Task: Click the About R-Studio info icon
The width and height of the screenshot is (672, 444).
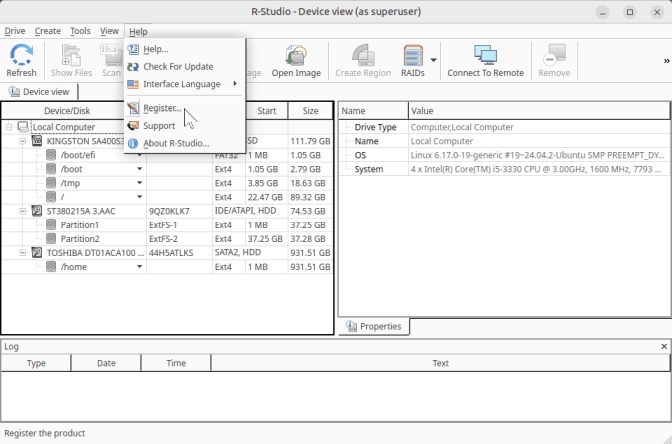Action: coord(133,143)
